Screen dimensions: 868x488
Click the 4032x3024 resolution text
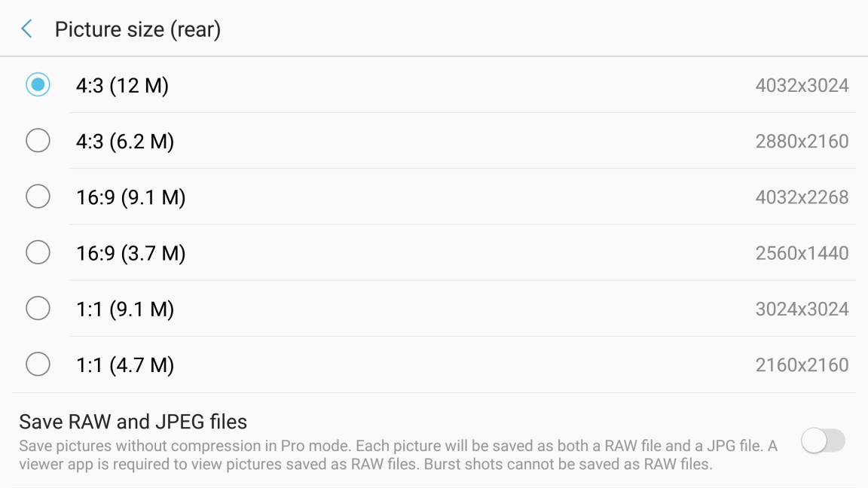click(802, 86)
